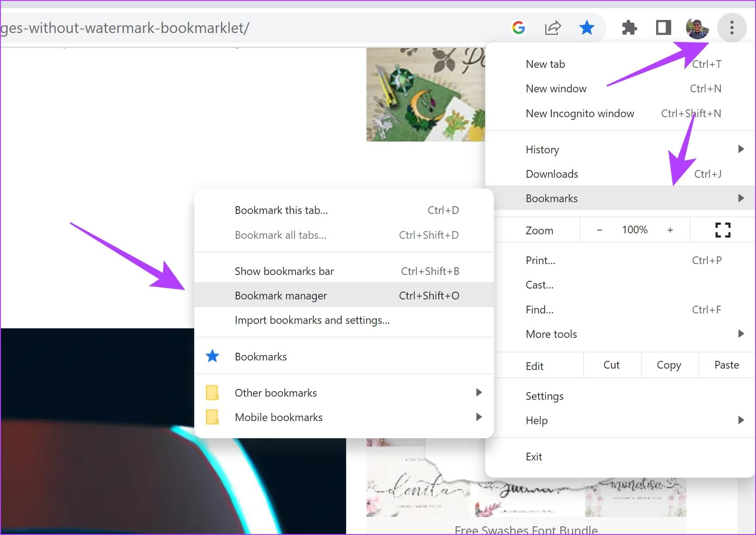Select Exit from the Chrome menu
The image size is (756, 535).
(x=620, y=457)
